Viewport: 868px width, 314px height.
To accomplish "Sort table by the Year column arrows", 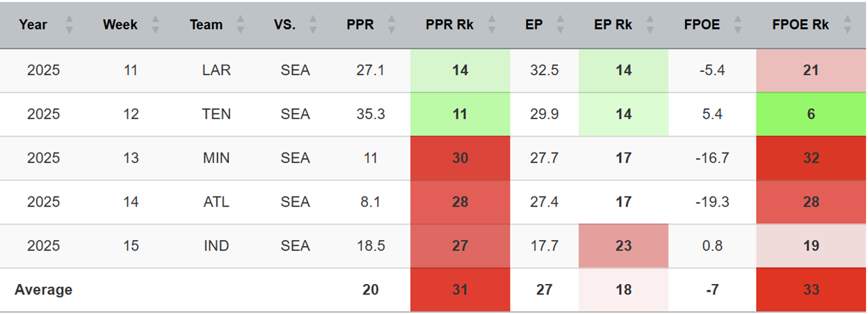I will [x=69, y=25].
